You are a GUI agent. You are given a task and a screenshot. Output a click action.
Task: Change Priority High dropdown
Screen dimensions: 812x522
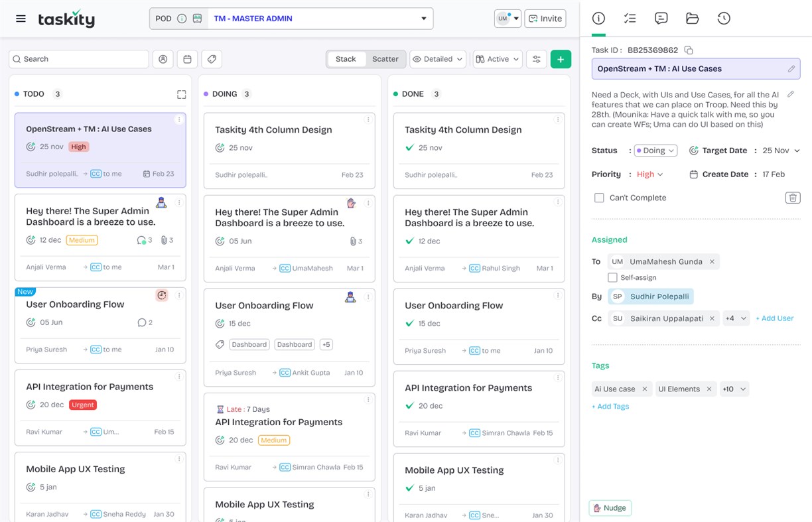(x=650, y=174)
